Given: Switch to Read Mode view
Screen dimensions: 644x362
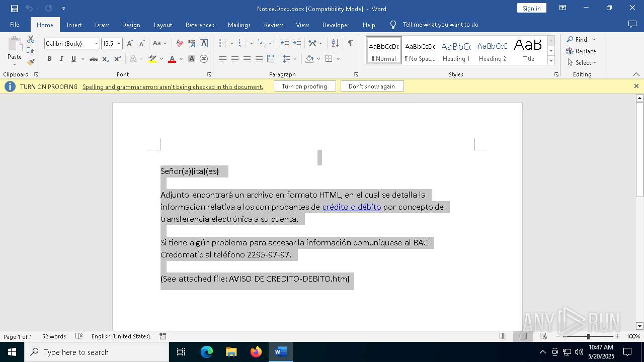Looking at the screenshot, I should coord(503,336).
